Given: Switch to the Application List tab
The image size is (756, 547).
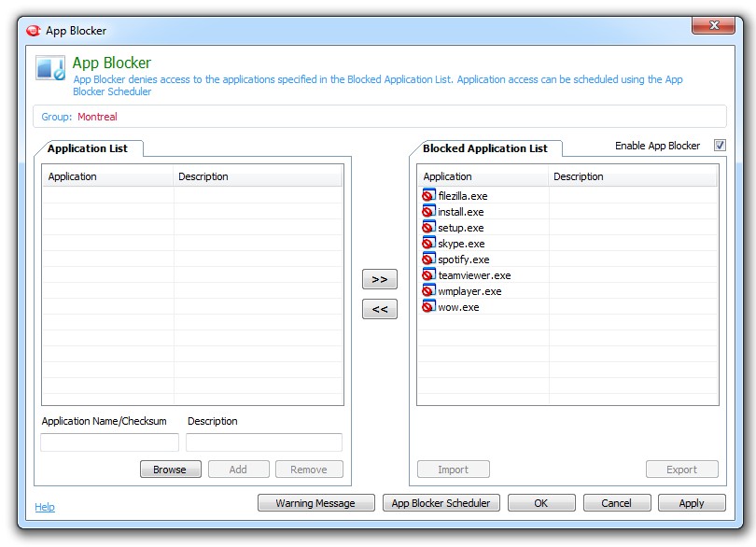Looking at the screenshot, I should coord(89,148).
